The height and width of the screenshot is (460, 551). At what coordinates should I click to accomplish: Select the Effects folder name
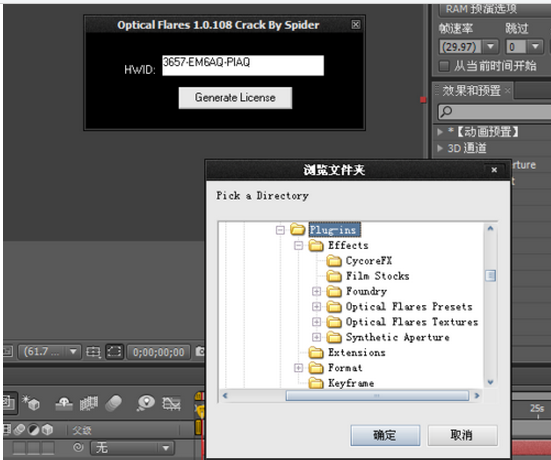pyautogui.click(x=348, y=245)
